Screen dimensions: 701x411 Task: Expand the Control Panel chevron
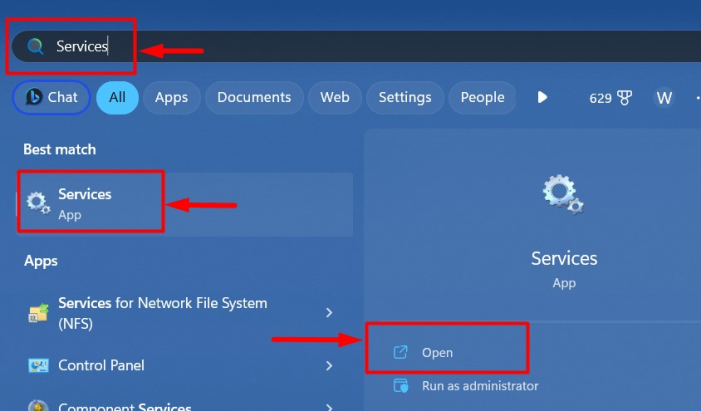[329, 366]
